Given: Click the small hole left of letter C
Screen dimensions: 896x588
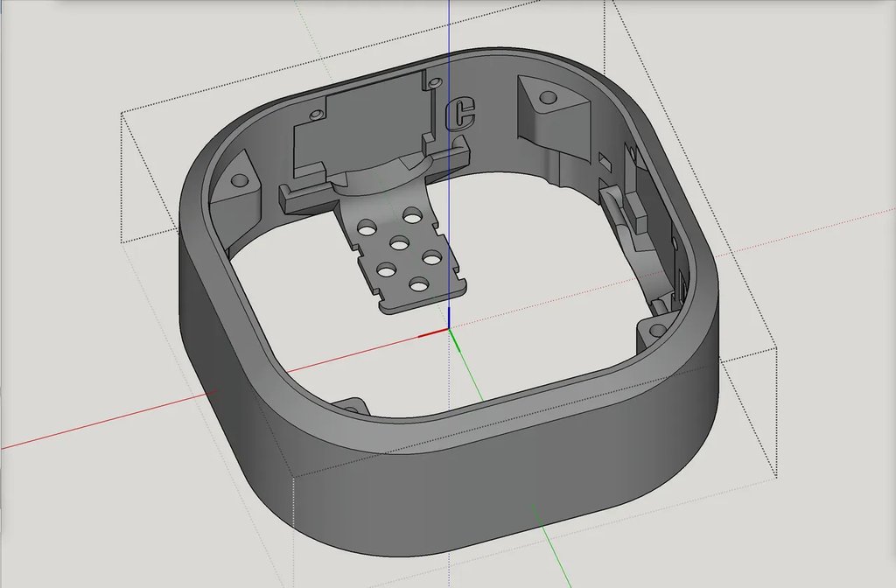Looking at the screenshot, I should [x=433, y=83].
